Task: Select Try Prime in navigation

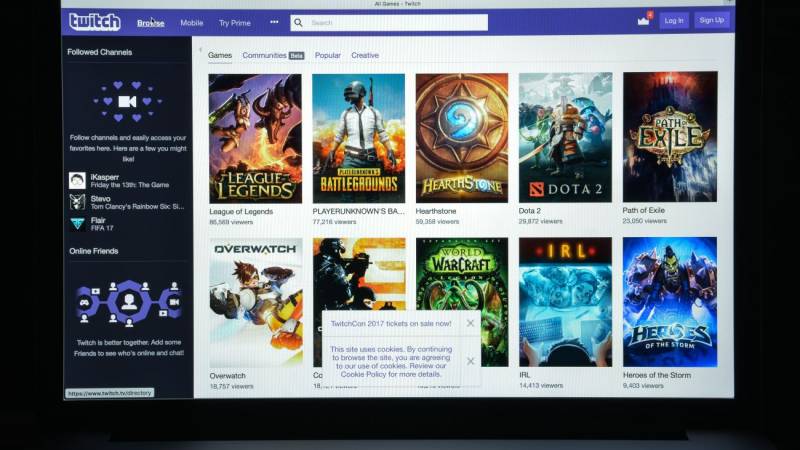Action: click(235, 23)
